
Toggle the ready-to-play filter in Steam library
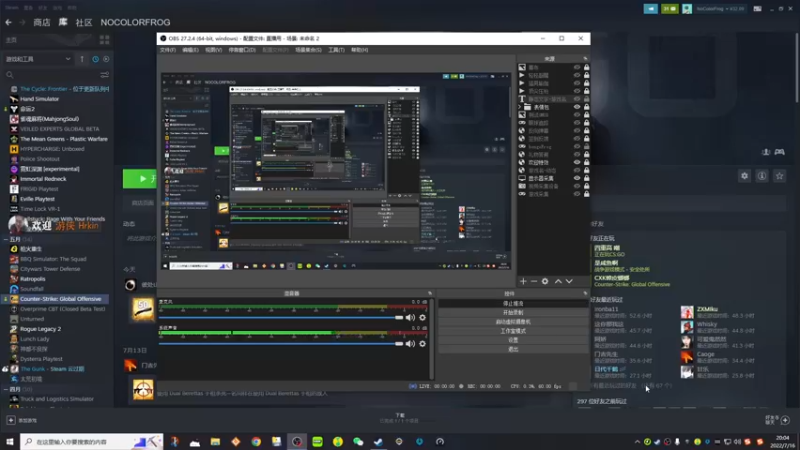click(x=106, y=59)
